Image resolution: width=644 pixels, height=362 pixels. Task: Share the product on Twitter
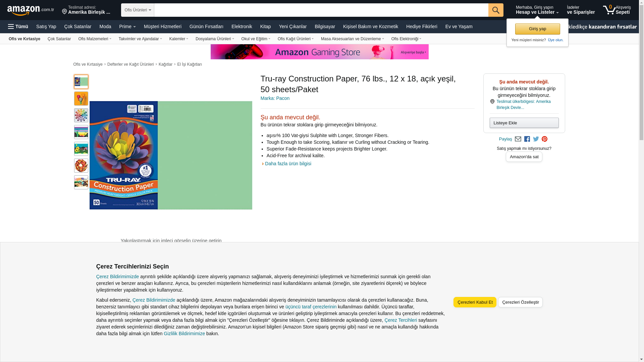pos(536,139)
